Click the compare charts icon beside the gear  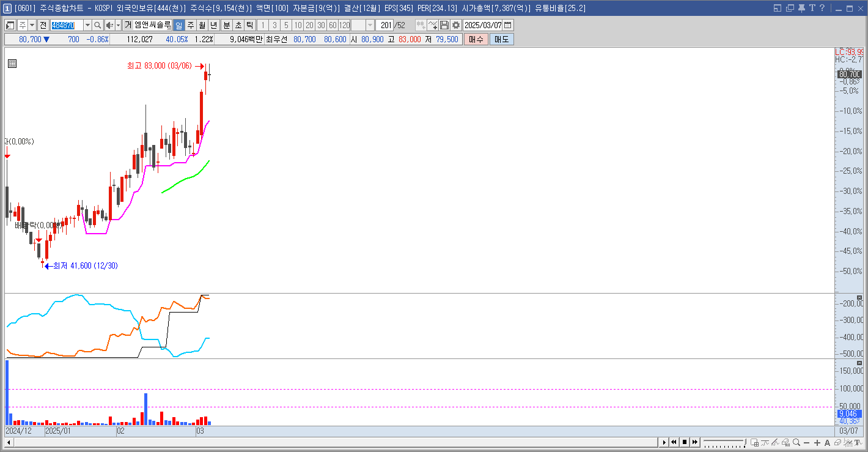pyautogui.click(x=421, y=25)
